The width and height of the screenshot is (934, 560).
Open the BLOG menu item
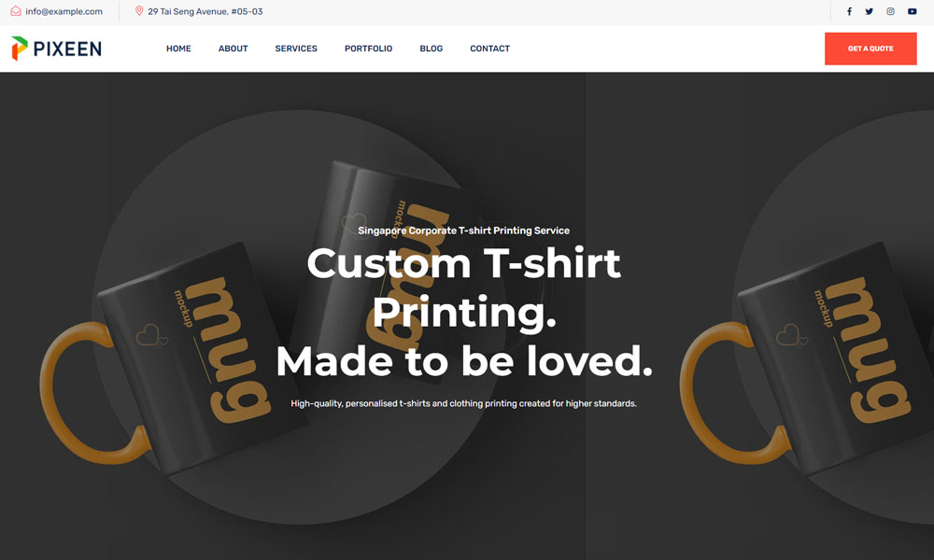(431, 49)
